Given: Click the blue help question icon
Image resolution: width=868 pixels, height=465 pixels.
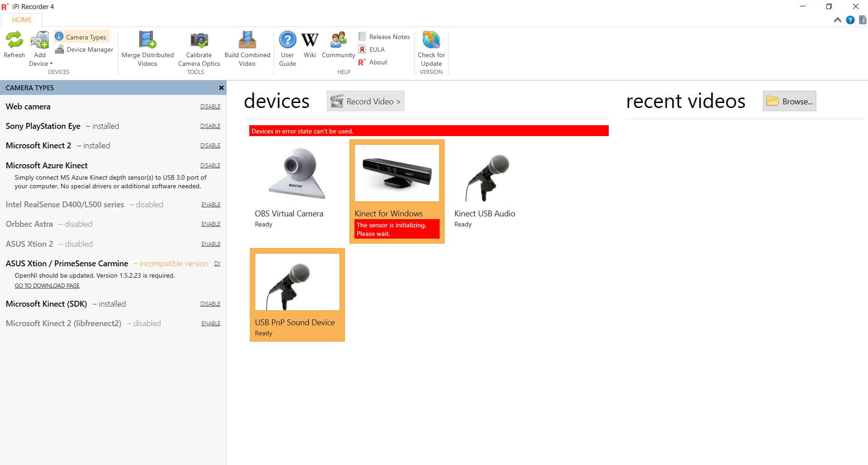Looking at the screenshot, I should click(x=850, y=20).
